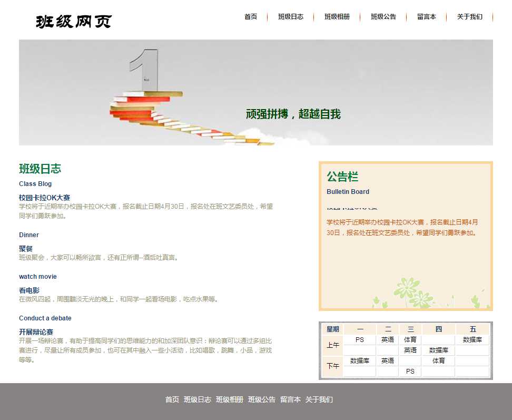Select the 开展辩论赛 blog entry title
Screen dimensions: 512x420
(x=36, y=332)
